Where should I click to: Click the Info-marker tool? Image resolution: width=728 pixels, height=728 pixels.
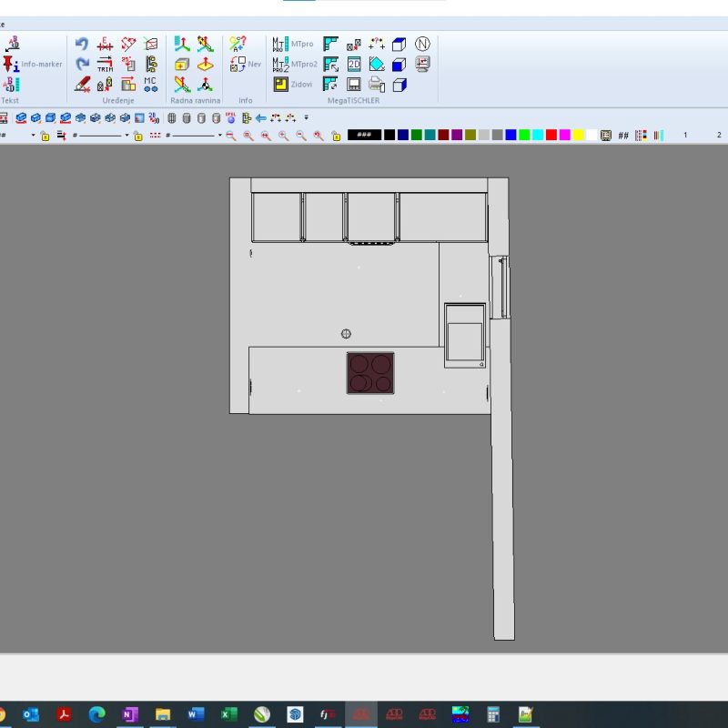pos(33,64)
